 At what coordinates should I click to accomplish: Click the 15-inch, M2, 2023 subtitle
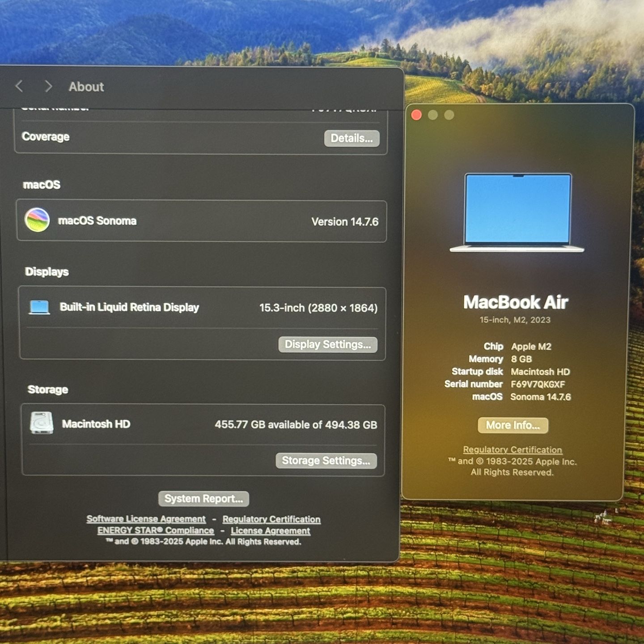tap(515, 320)
